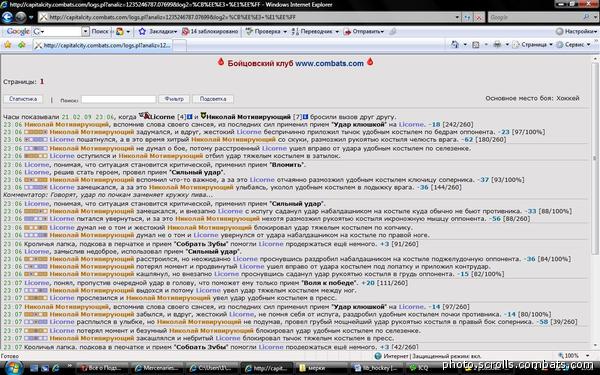Image resolution: width=600 pixels, height=375 pixels.
Task: Click the browser Back arrow button
Action: coord(7,17)
